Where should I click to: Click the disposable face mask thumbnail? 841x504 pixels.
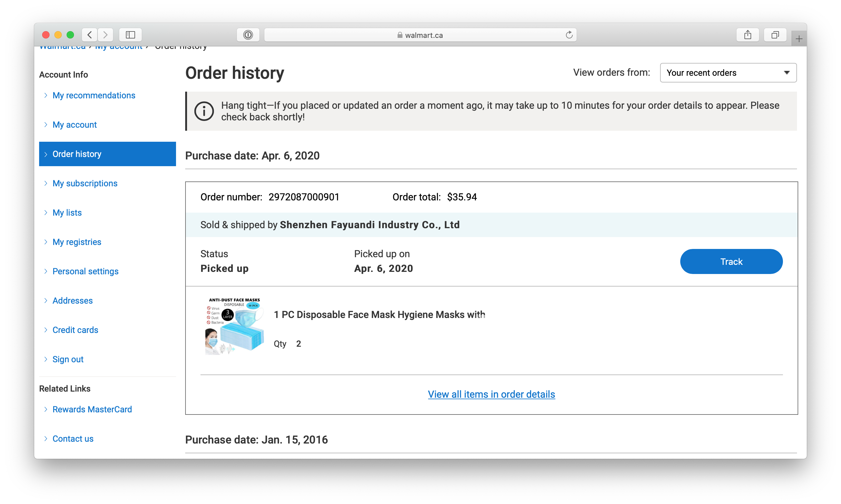coord(233,326)
